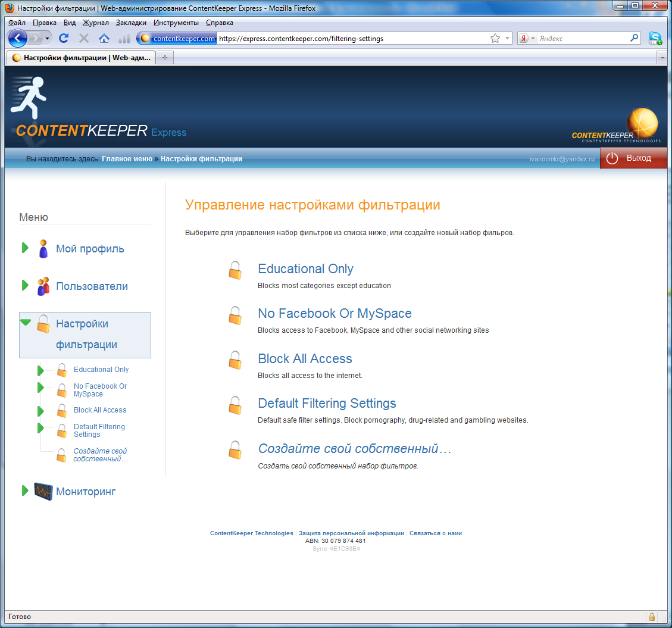Open the Yandex search engine selector dropdown
This screenshot has height=628, width=672.
coord(533,39)
